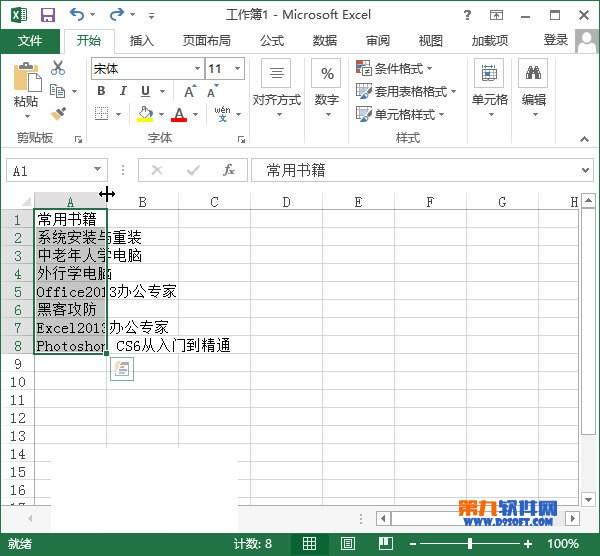Click the Cut scissors icon
This screenshot has width=600, height=556.
pos(58,68)
